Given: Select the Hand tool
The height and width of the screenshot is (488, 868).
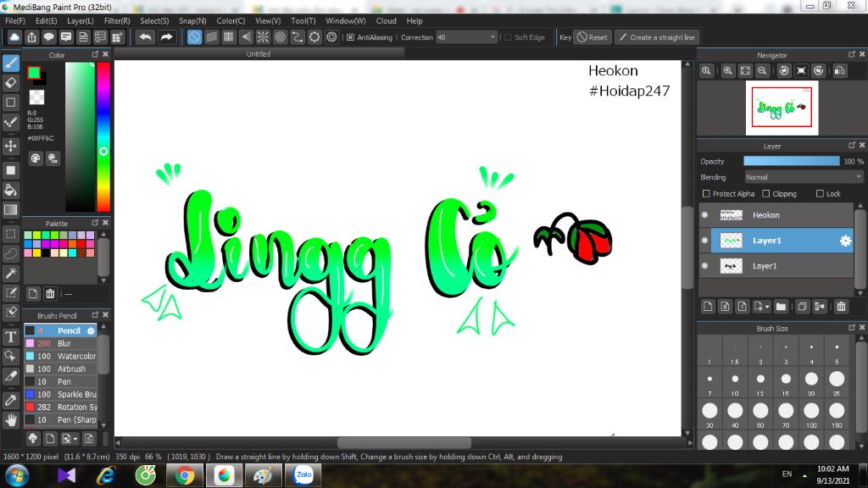Looking at the screenshot, I should click(x=10, y=420).
